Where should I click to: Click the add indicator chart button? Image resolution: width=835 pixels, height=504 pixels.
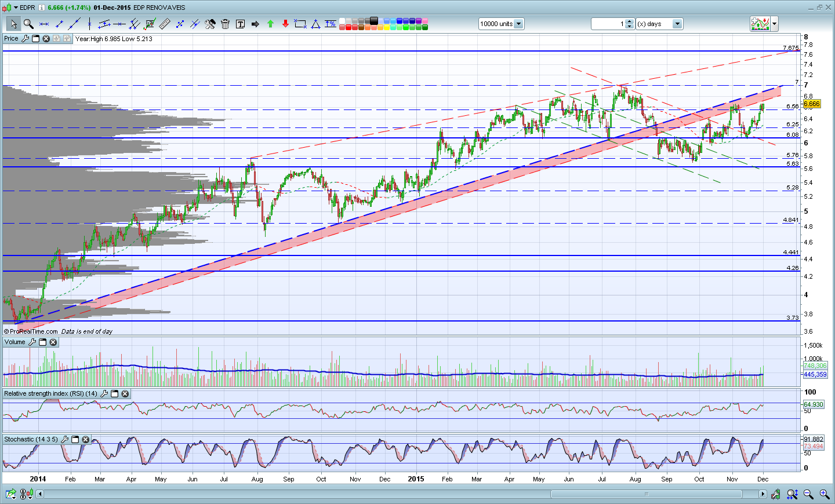coord(760,24)
